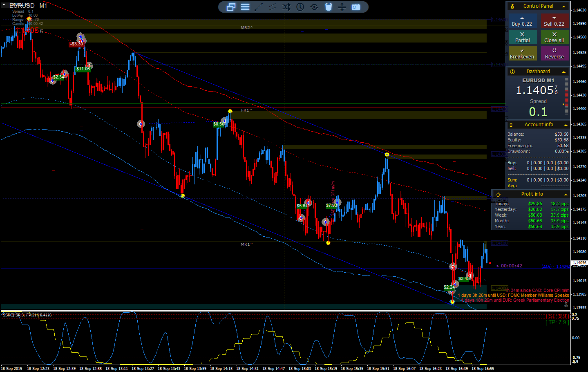The height and width of the screenshot is (372, 588).
Task: Click the icon beside Profit info title
Action: [x=498, y=194]
